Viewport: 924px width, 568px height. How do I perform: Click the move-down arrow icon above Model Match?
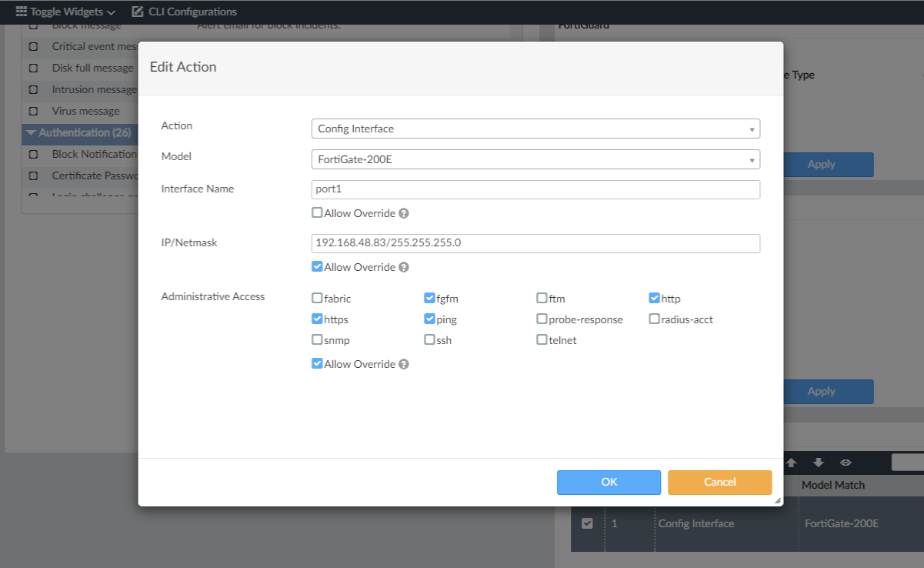pos(819,462)
